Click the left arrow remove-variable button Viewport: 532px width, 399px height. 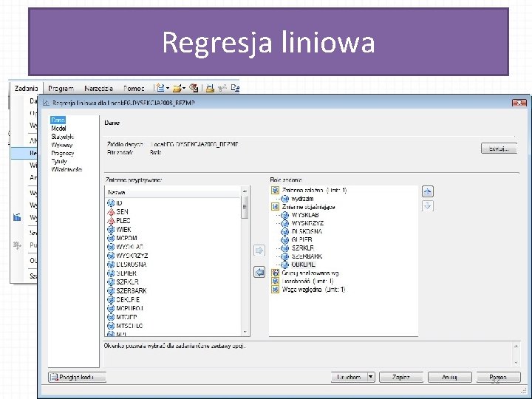[x=259, y=272]
